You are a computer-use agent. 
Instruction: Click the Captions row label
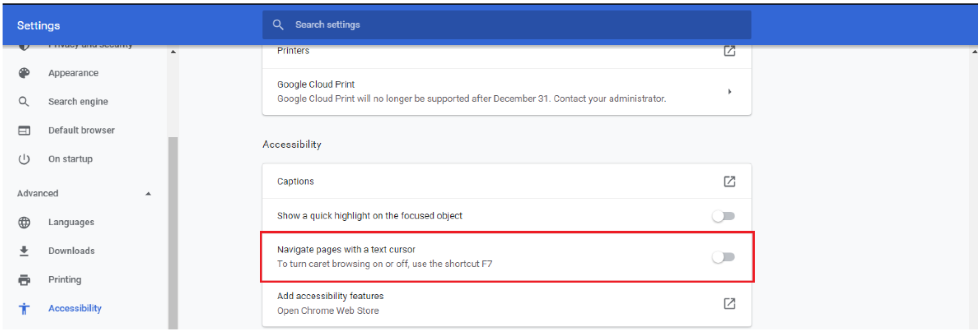pyautogui.click(x=296, y=182)
